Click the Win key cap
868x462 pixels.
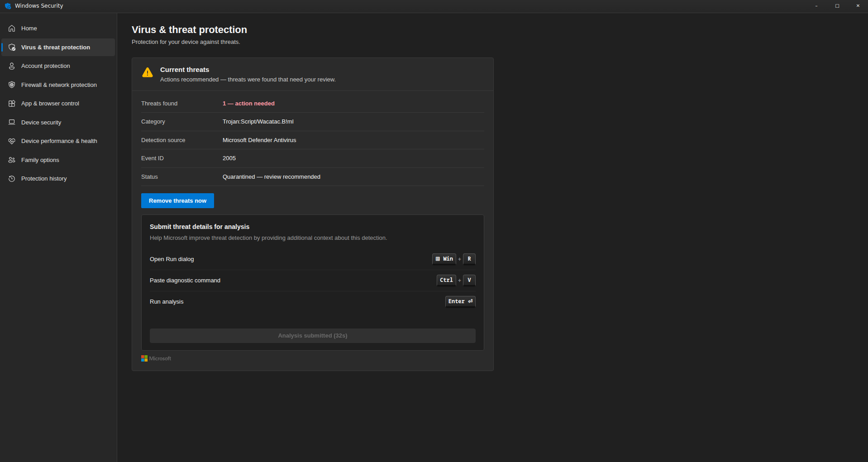tap(444, 259)
